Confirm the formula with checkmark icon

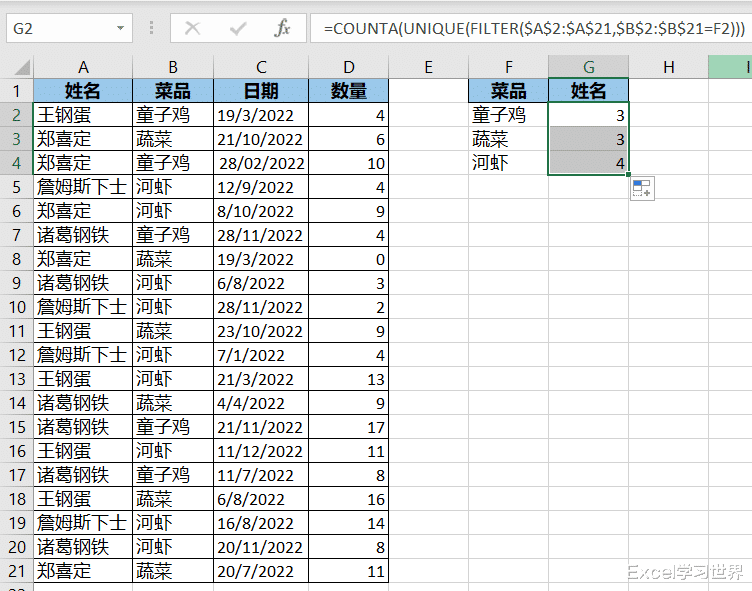click(238, 28)
